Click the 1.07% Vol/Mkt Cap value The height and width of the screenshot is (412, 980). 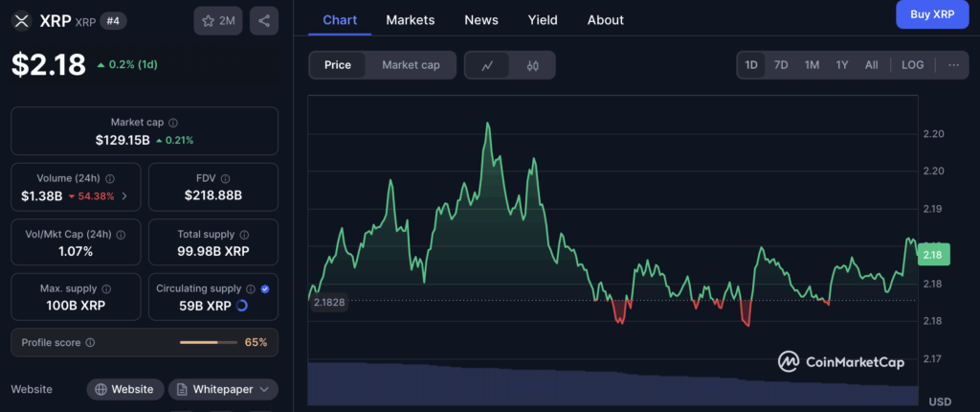[x=76, y=252]
